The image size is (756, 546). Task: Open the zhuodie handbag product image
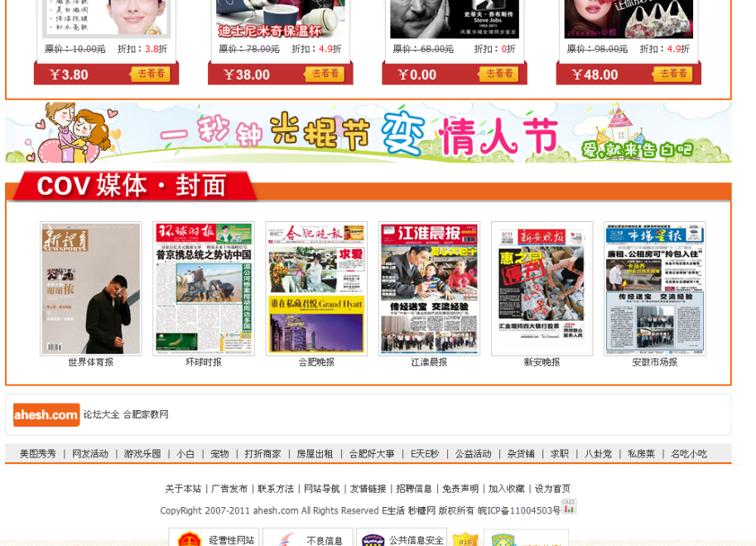628,19
